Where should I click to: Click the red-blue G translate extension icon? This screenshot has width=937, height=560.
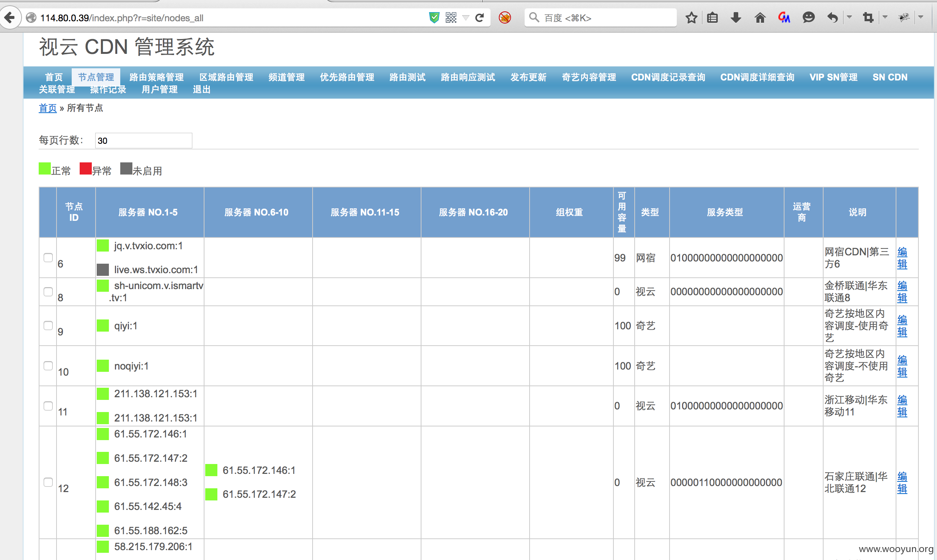point(784,17)
